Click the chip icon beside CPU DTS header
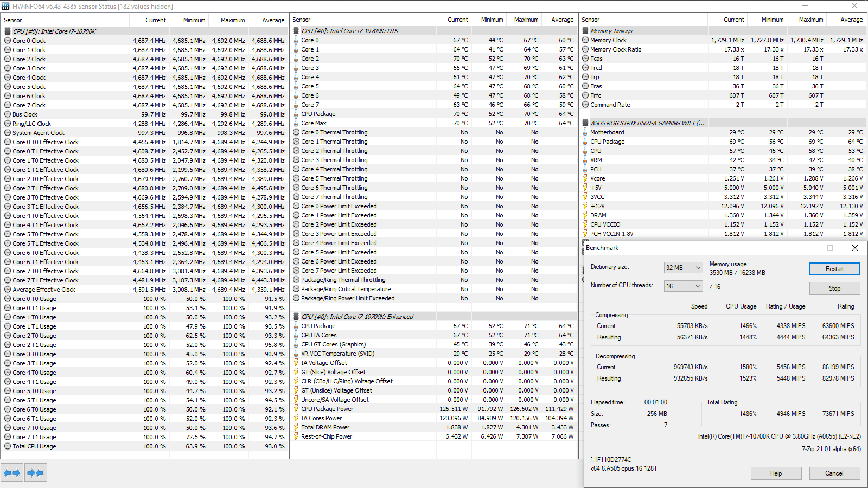This screenshot has height=488, width=868. [x=296, y=31]
